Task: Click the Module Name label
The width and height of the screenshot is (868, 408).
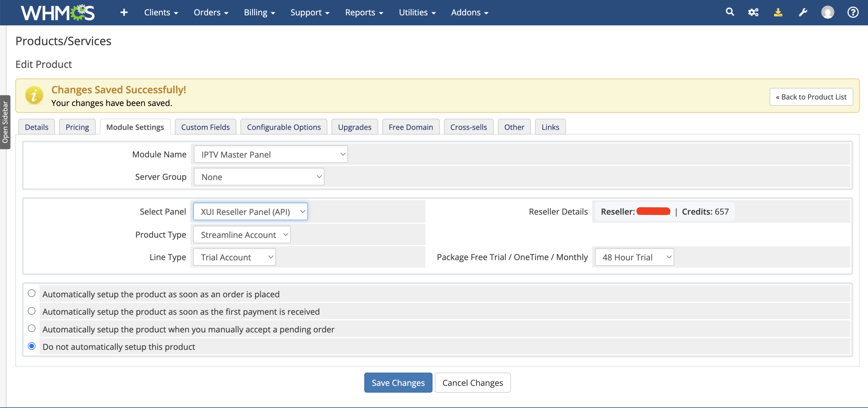Action: click(x=159, y=155)
